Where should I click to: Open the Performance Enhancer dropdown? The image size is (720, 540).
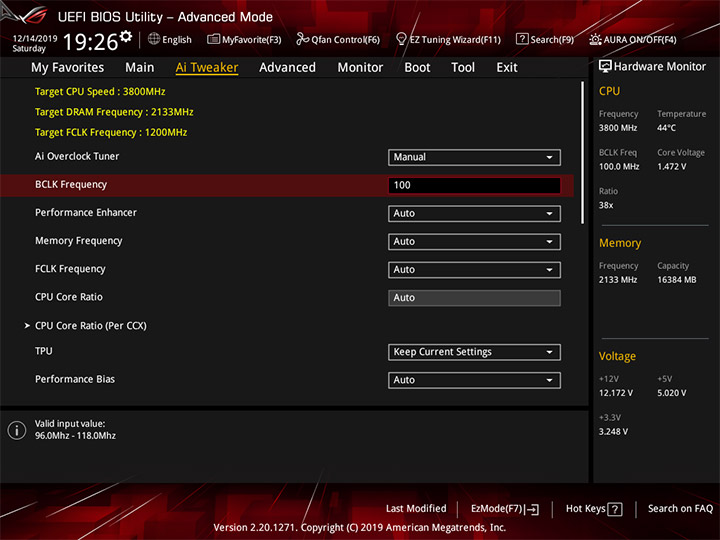474,214
